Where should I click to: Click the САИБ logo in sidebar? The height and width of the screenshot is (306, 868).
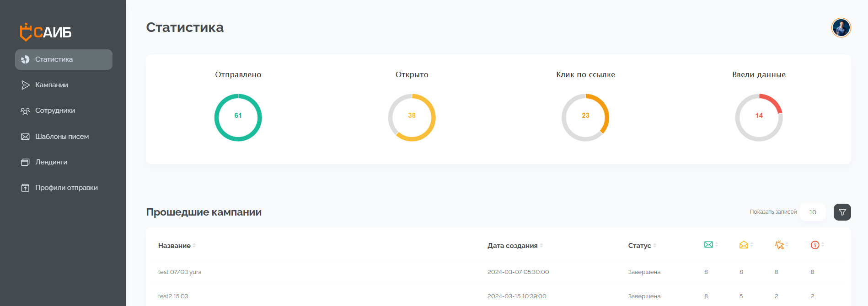(46, 32)
